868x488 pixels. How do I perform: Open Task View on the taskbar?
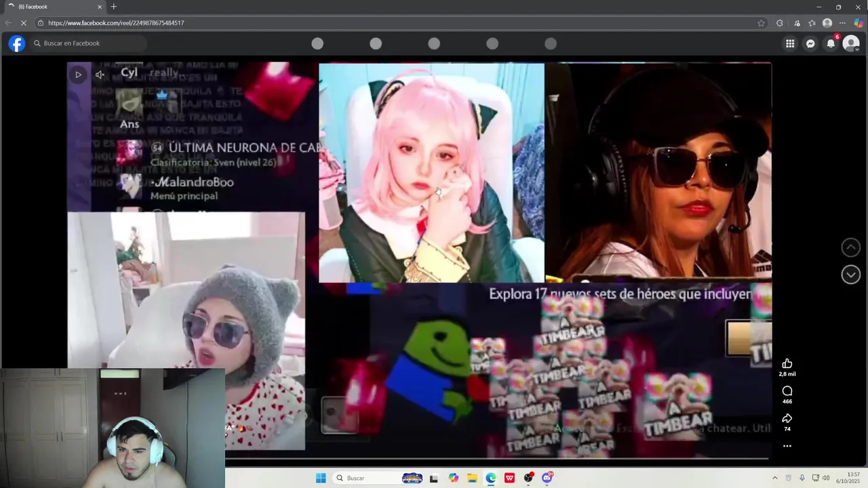coord(434,479)
